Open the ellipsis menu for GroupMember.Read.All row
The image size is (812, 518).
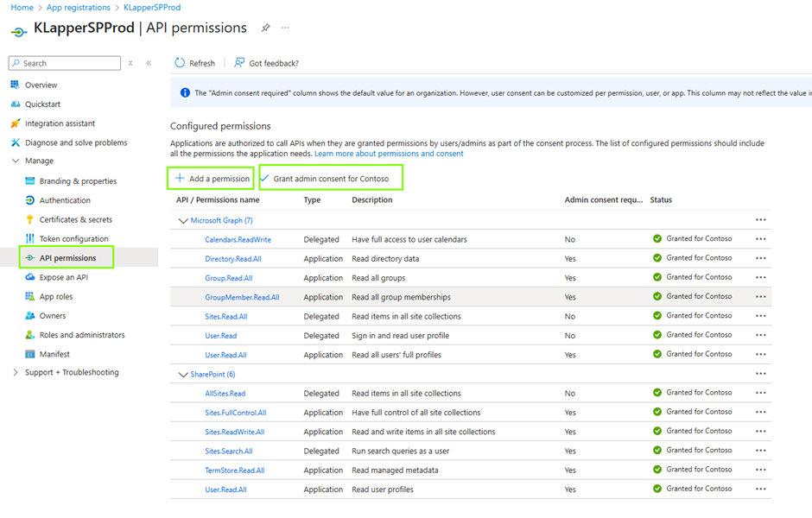coord(760,296)
